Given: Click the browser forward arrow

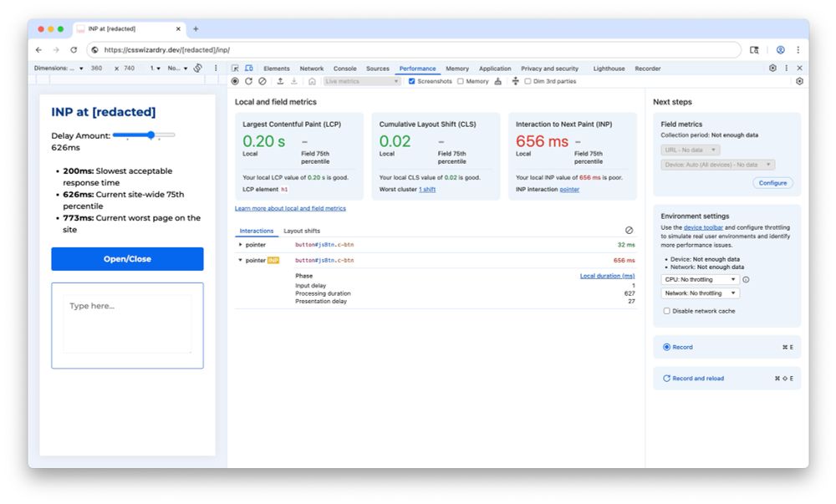Looking at the screenshot, I should coord(56,49).
